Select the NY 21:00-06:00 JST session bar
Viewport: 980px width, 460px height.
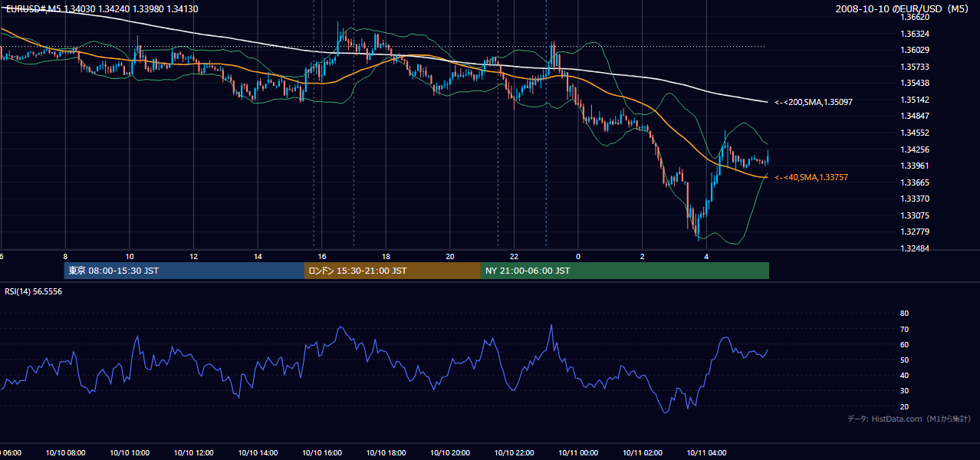[625, 271]
